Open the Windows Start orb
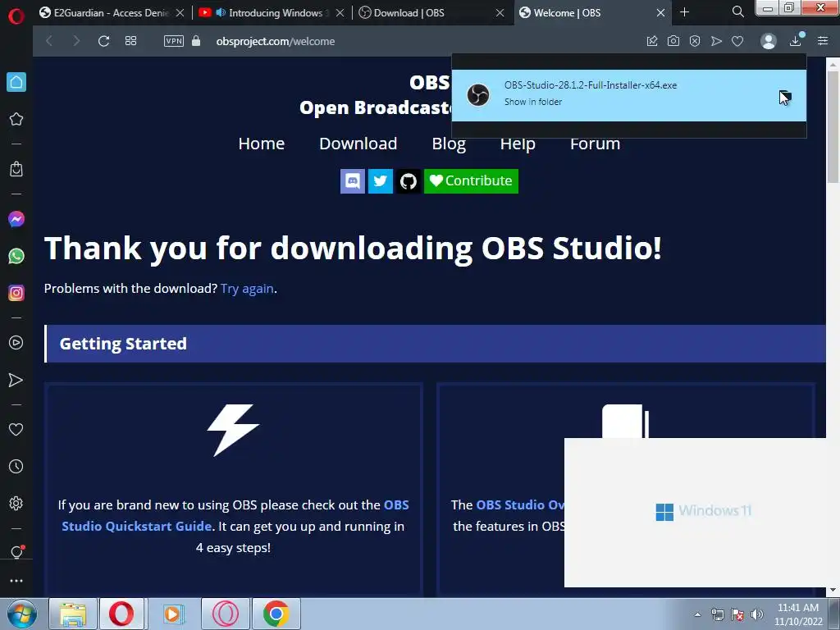This screenshot has height=630, width=840. 22,614
